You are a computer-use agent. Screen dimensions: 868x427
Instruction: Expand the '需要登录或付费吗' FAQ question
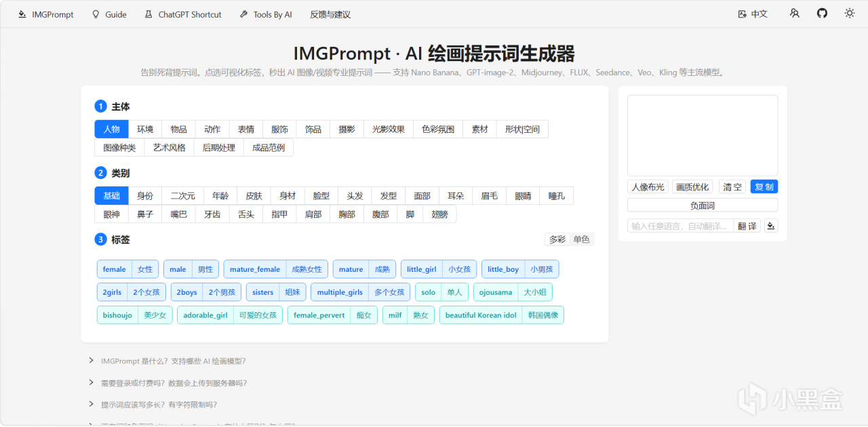coord(174,383)
